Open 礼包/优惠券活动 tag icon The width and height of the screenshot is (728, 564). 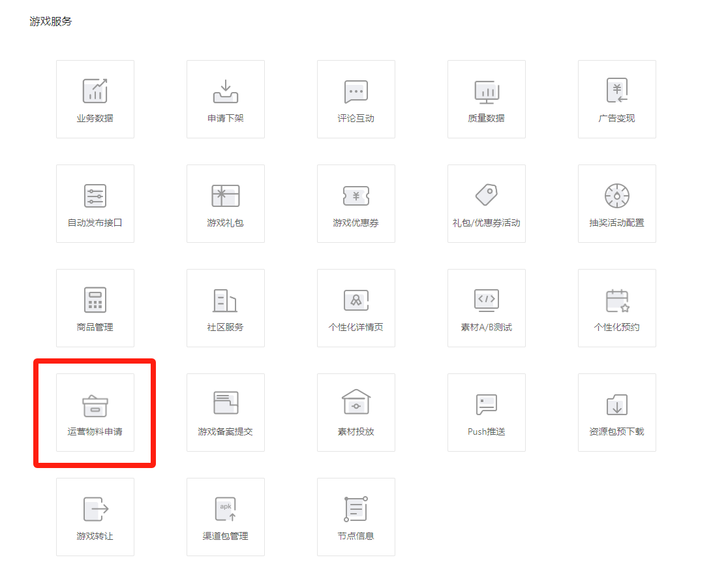point(487,195)
